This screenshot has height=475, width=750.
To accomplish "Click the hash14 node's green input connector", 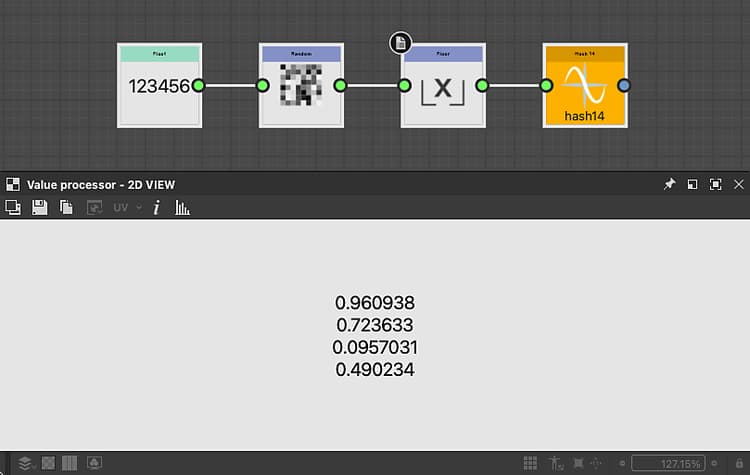I will tap(546, 86).
